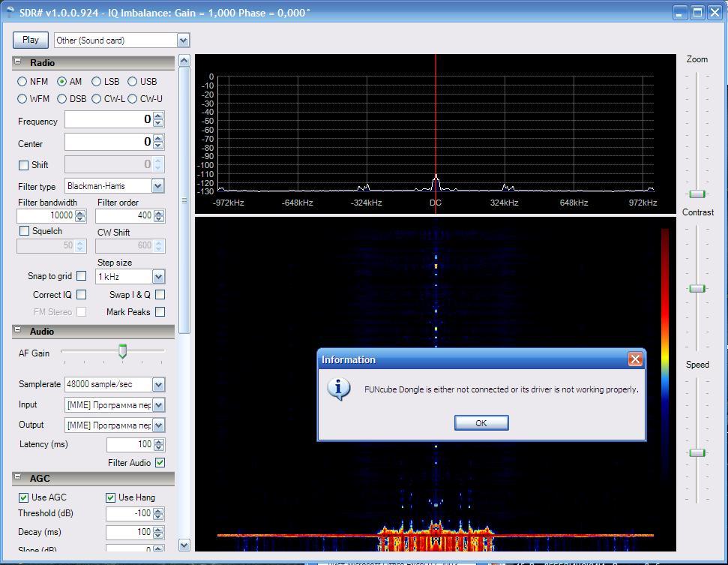Click the left panel scrollbar thumb
This screenshot has height=565, width=728.
pos(184,200)
